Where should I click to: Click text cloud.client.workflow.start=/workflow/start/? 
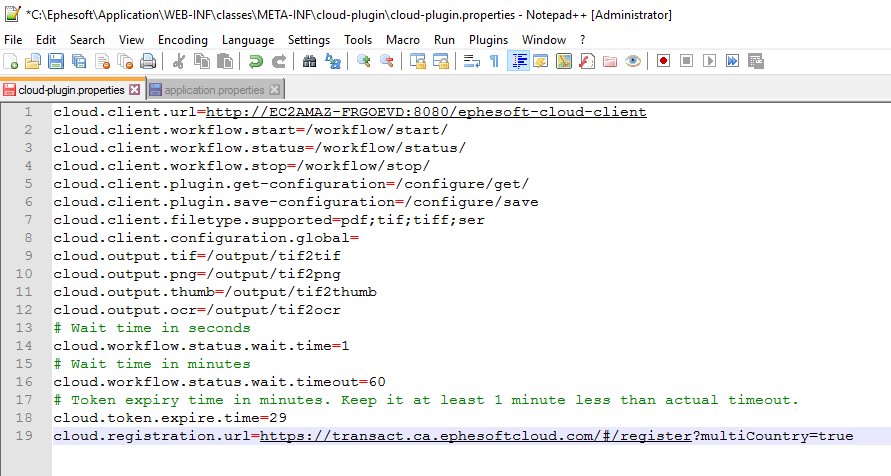pyautogui.click(x=251, y=130)
